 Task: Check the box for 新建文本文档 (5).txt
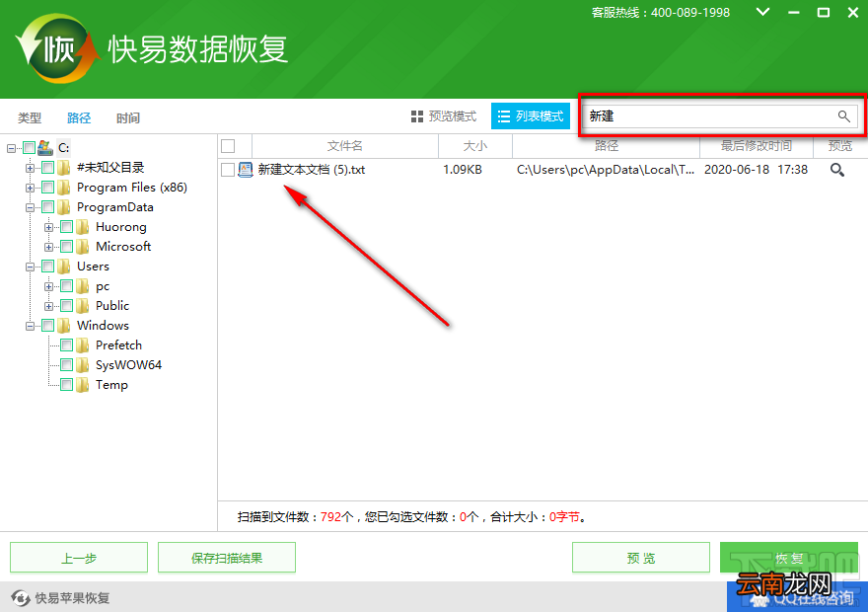pyautogui.click(x=228, y=170)
